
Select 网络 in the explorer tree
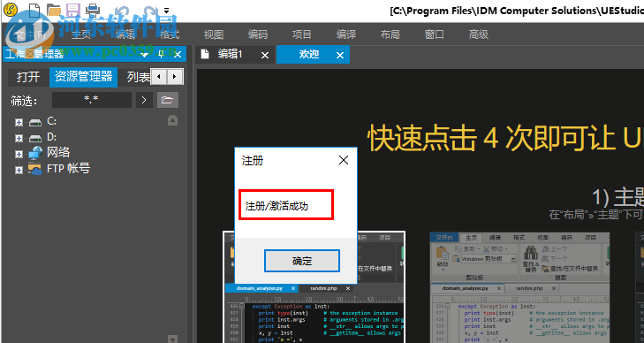[x=58, y=152]
